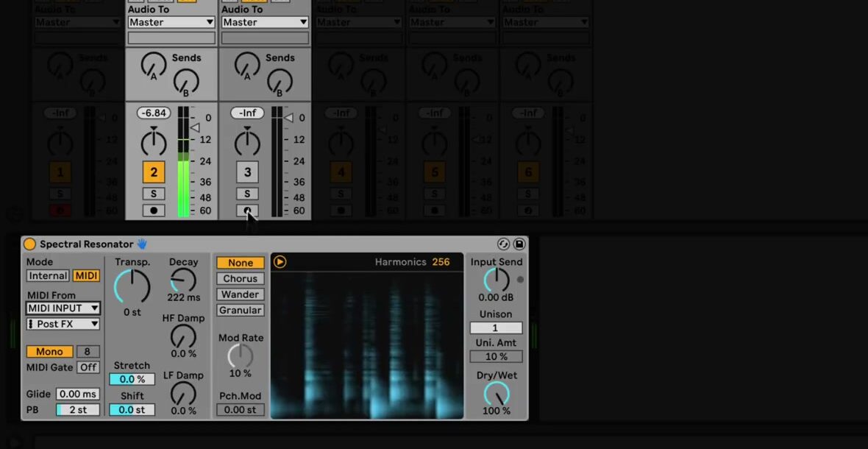Open dimmed track 6 Master output dropdown
This screenshot has width=868, height=449.
[x=545, y=22]
